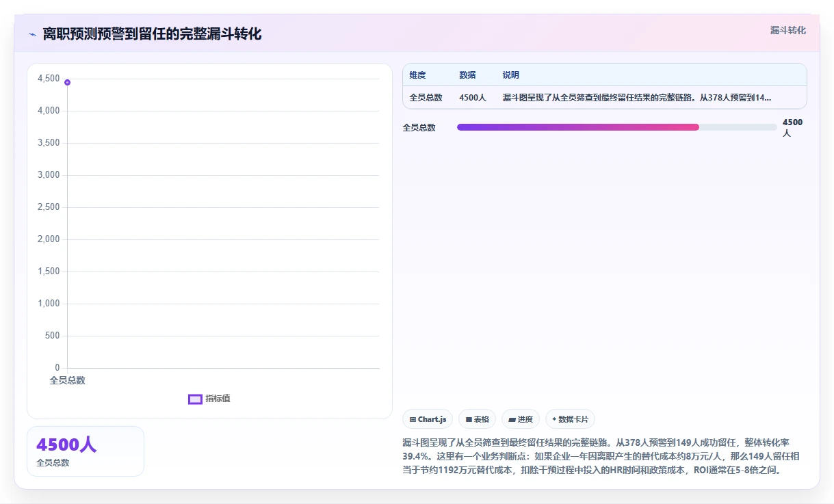Click the 全员总数 label left of the progress bar
The width and height of the screenshot is (834, 504).
pyautogui.click(x=419, y=127)
